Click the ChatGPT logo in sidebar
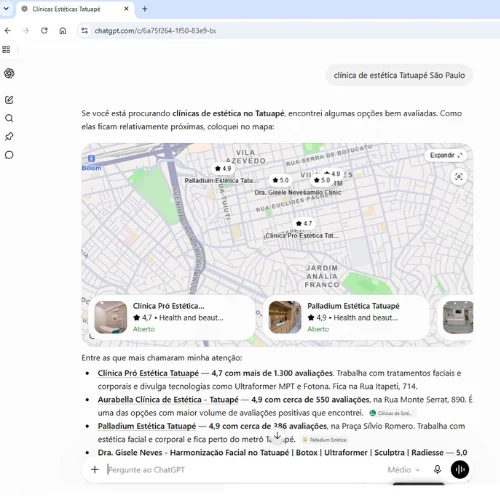 point(9,73)
